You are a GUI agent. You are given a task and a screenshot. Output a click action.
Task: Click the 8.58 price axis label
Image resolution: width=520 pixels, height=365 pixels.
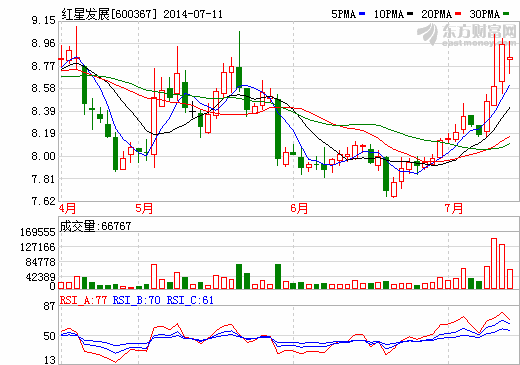tap(44, 88)
